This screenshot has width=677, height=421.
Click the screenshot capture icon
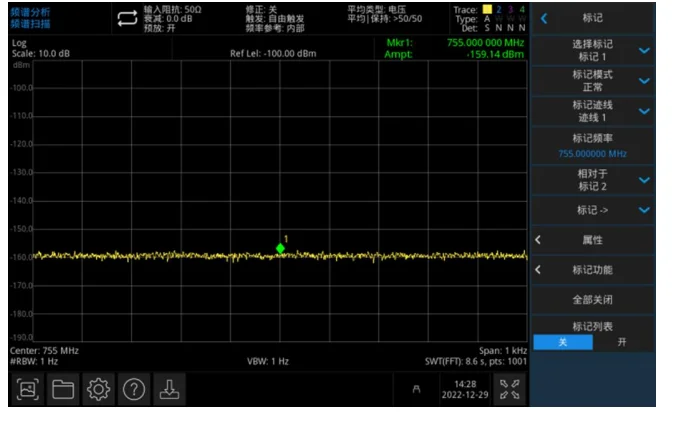[28, 390]
